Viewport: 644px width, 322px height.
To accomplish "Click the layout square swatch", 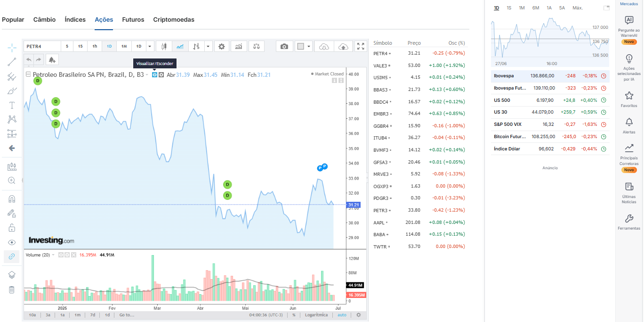I will (300, 46).
